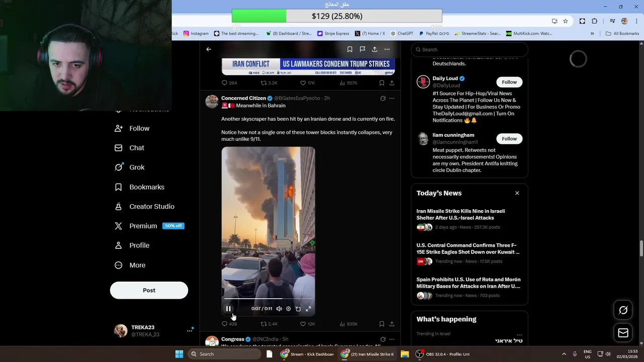644x362 pixels.
Task: Follow liam cunningham account
Action: tap(509, 139)
